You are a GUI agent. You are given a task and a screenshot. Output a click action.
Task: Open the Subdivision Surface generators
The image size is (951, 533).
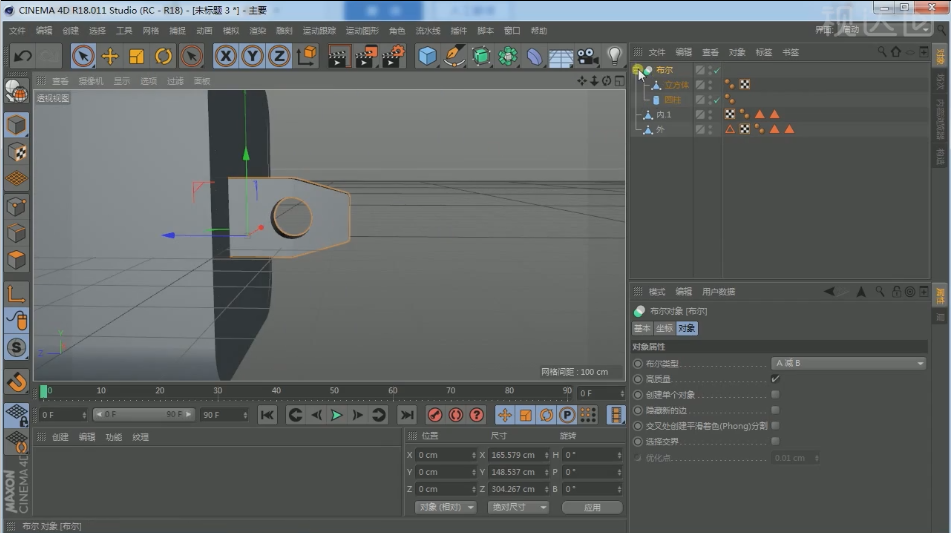coord(481,56)
